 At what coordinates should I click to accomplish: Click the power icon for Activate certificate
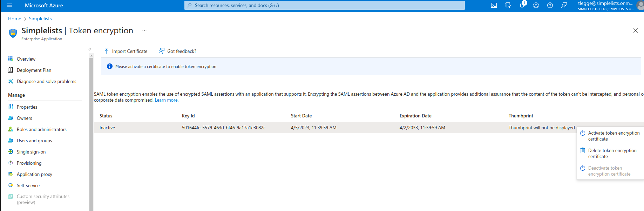pyautogui.click(x=583, y=133)
